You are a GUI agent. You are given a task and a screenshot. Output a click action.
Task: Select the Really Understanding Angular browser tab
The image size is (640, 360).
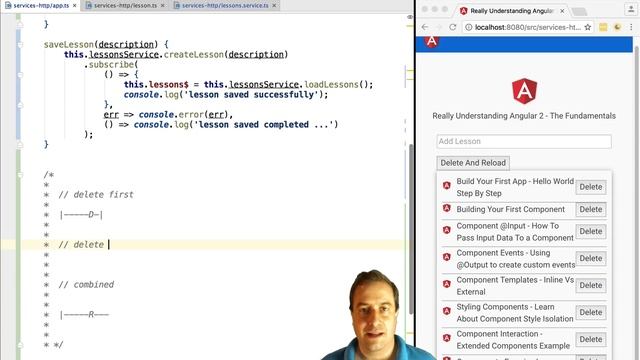512,11
